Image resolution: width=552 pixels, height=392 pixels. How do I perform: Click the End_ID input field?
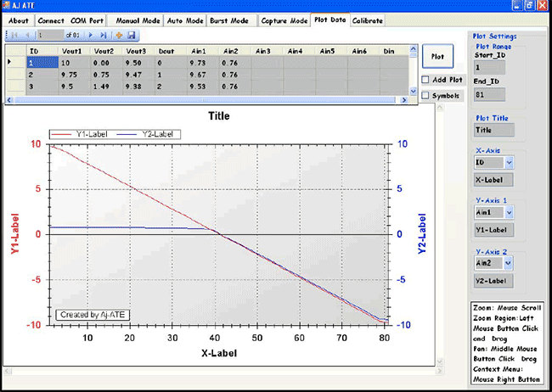pyautogui.click(x=490, y=95)
